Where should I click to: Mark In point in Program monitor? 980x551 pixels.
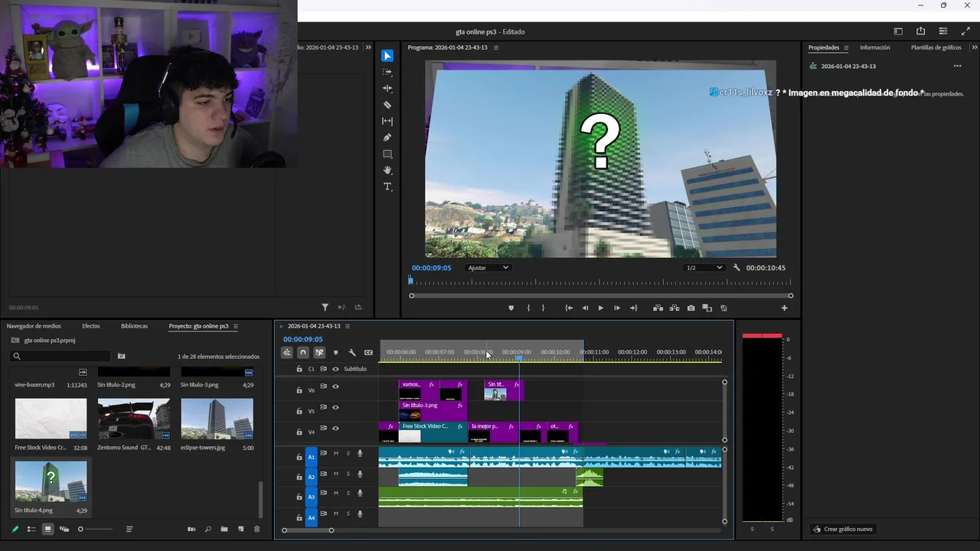(x=528, y=308)
